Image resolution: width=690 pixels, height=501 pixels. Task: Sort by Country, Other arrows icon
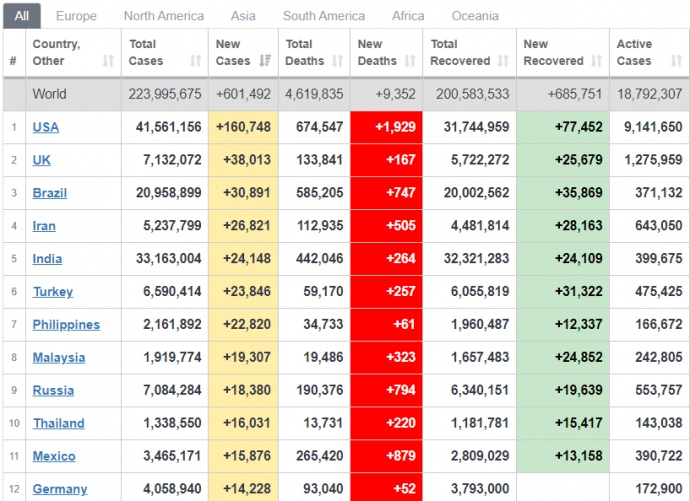pos(108,61)
